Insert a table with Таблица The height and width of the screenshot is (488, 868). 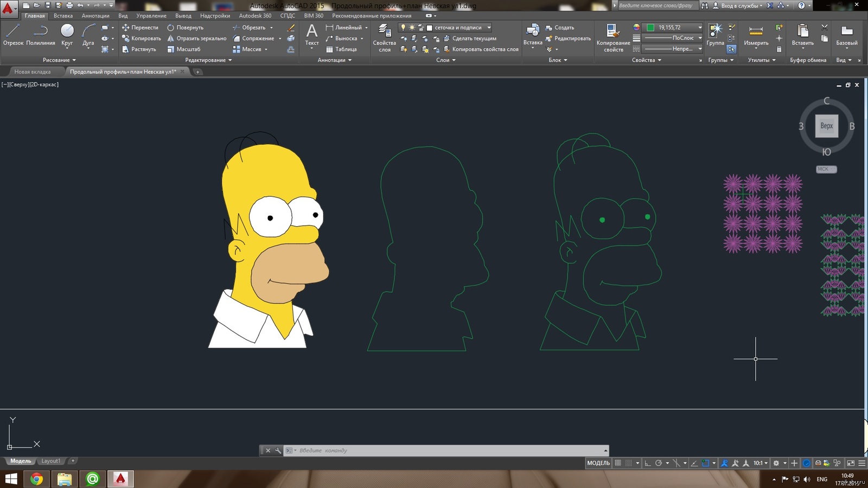[341, 49]
